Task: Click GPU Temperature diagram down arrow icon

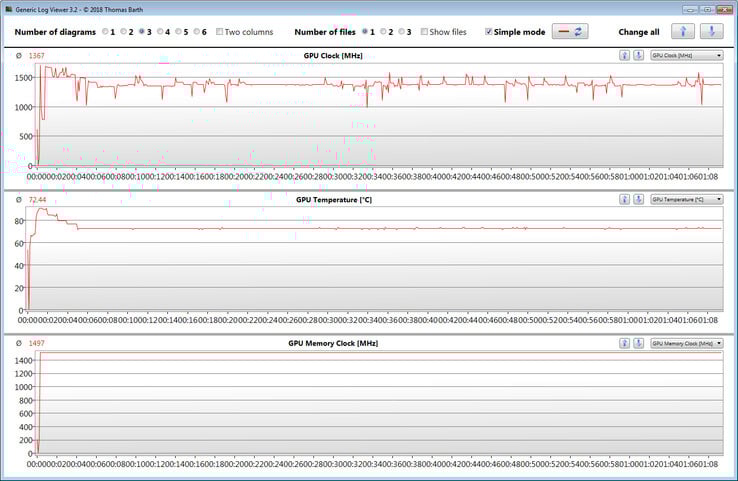Action: point(639,200)
